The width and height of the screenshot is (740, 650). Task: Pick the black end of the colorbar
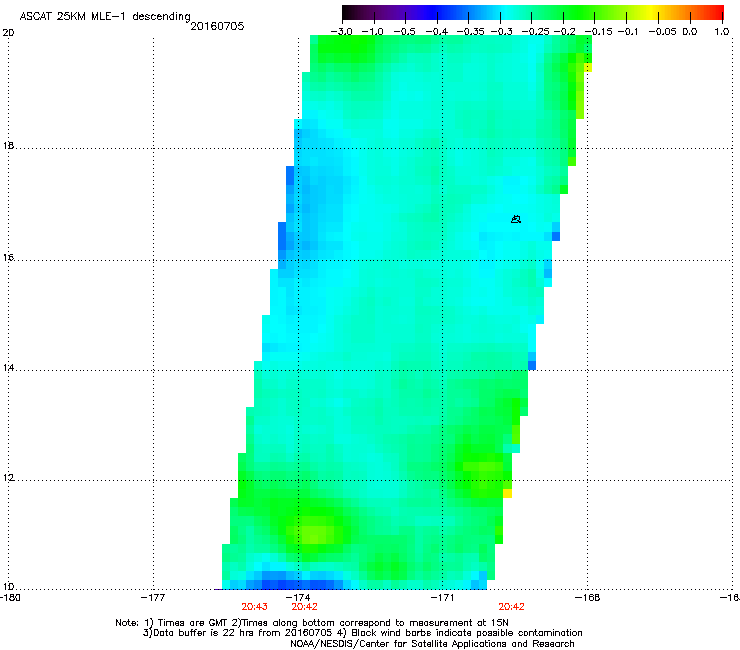point(349,12)
